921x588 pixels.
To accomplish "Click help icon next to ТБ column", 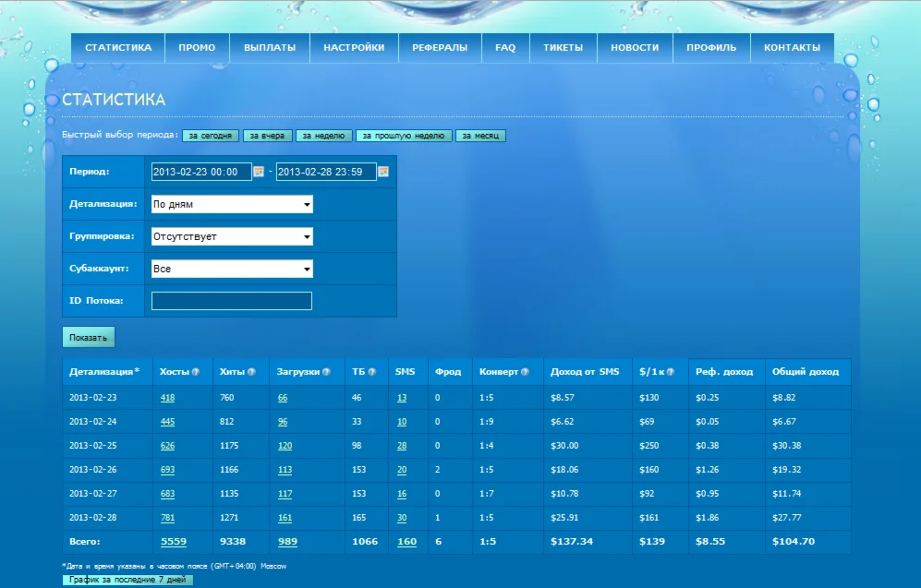I will coord(372,372).
